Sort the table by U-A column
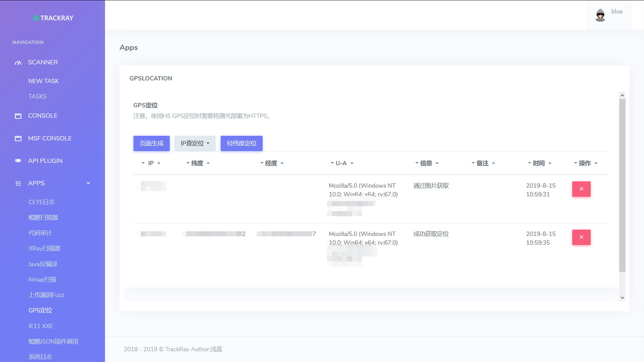This screenshot has height=362, width=644. tap(341, 163)
